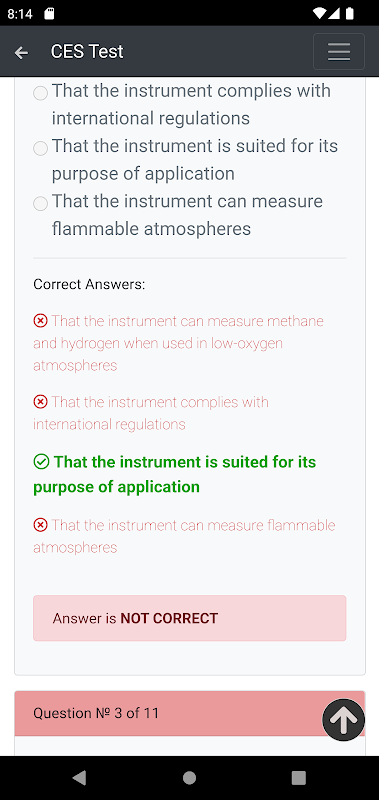Click the Correct Answers label
The height and width of the screenshot is (800, 379).
pyautogui.click(x=89, y=284)
